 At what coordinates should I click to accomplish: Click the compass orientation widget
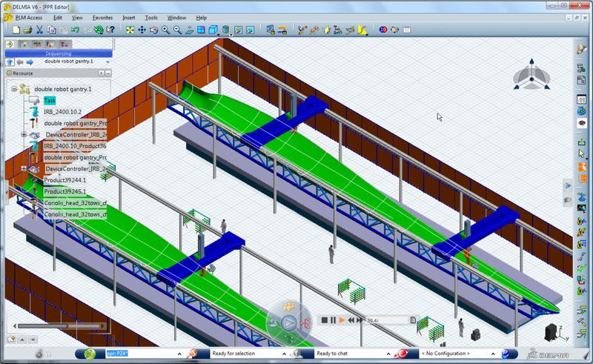coord(531,75)
